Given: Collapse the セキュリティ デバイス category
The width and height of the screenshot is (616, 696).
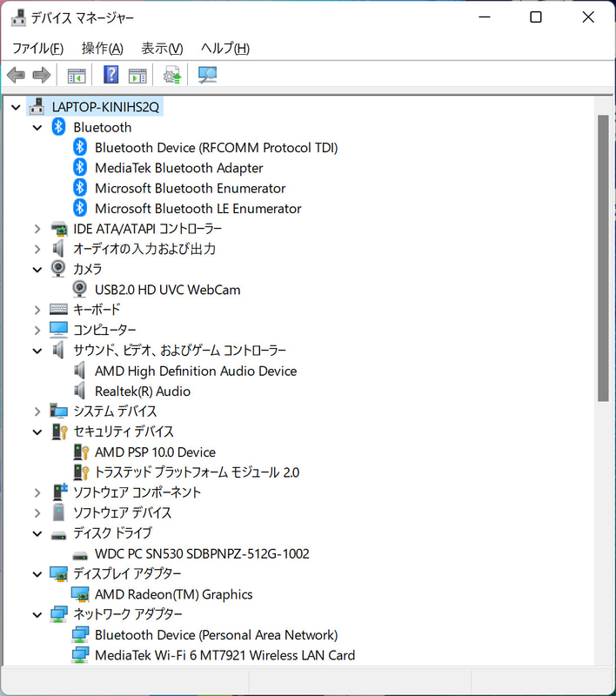Looking at the screenshot, I should [37, 432].
